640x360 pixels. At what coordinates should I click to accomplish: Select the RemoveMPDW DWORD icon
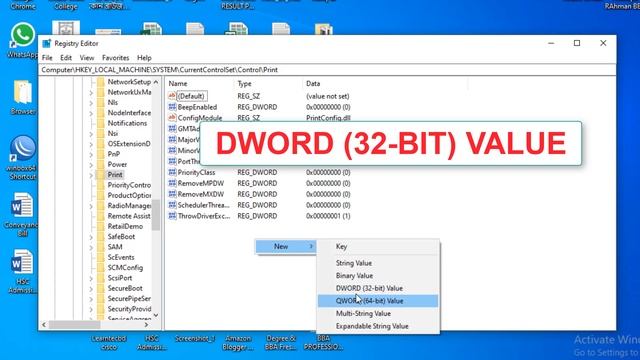point(172,183)
